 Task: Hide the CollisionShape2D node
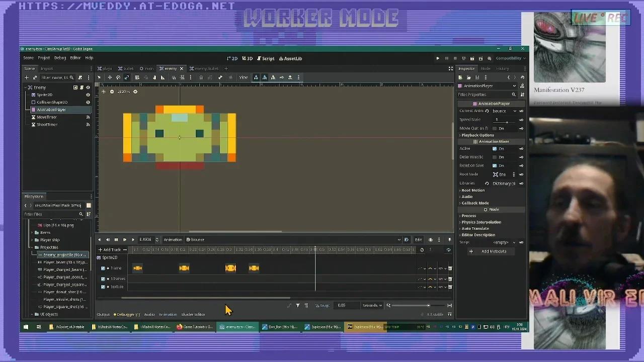point(88,102)
